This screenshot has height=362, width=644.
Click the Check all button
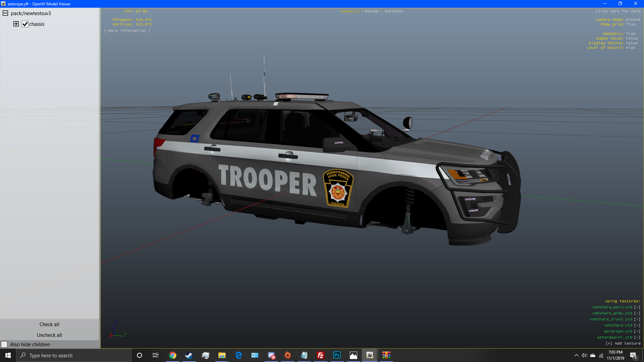point(49,324)
